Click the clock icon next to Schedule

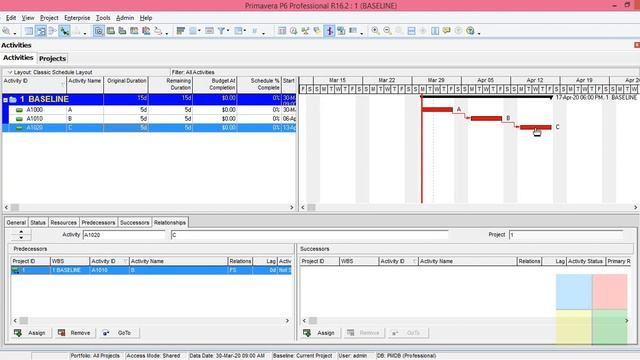293,31
